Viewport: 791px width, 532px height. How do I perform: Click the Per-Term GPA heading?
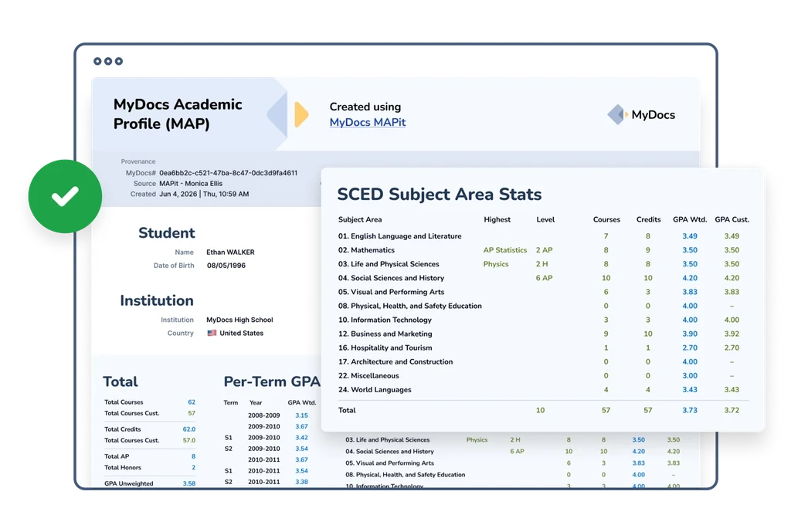point(271,381)
